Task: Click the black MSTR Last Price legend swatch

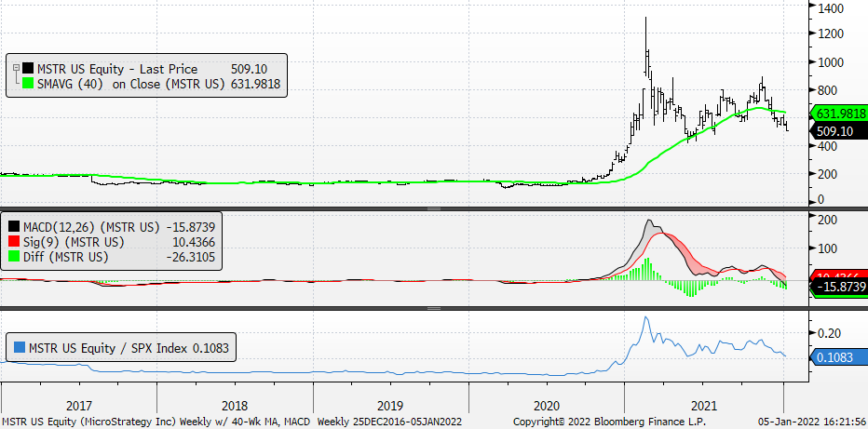Action: click(28, 69)
